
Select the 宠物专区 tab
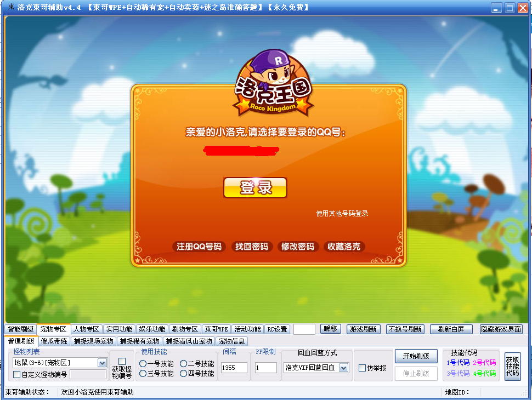click(53, 329)
